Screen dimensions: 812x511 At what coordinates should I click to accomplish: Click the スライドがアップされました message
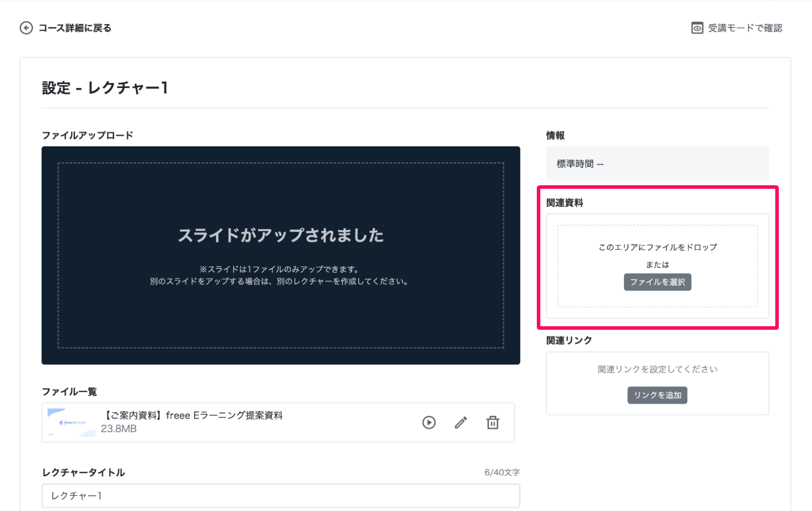(281, 235)
